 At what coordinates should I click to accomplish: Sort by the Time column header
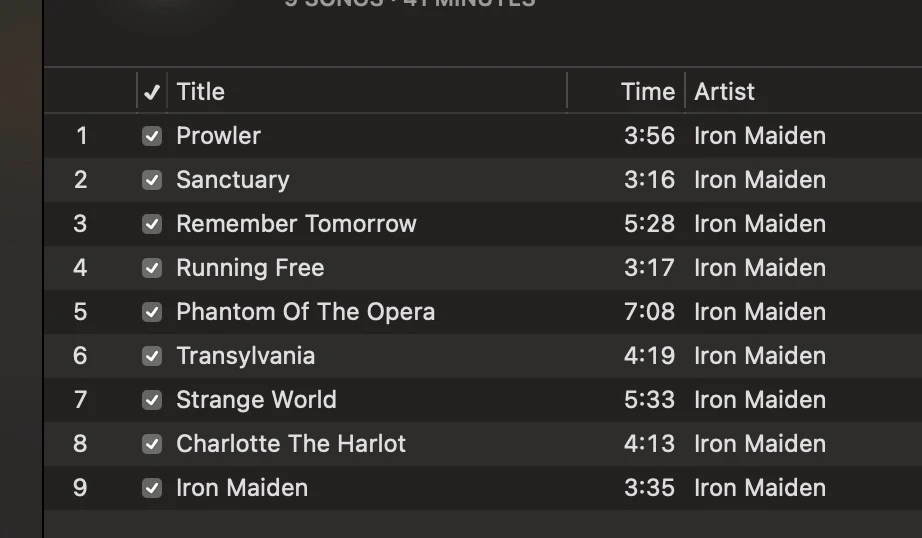point(648,92)
